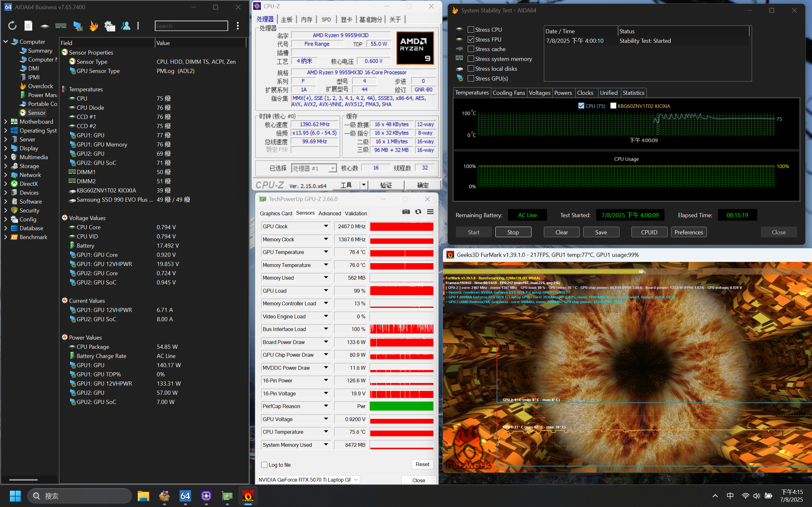
Task: Click the memory stick benchmark toolbar icon
Action: pos(61,25)
